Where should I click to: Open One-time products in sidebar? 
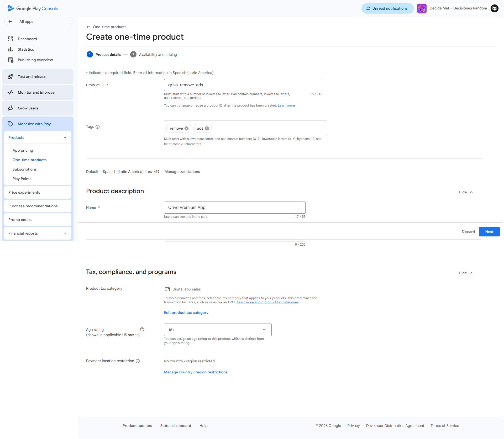click(x=29, y=160)
